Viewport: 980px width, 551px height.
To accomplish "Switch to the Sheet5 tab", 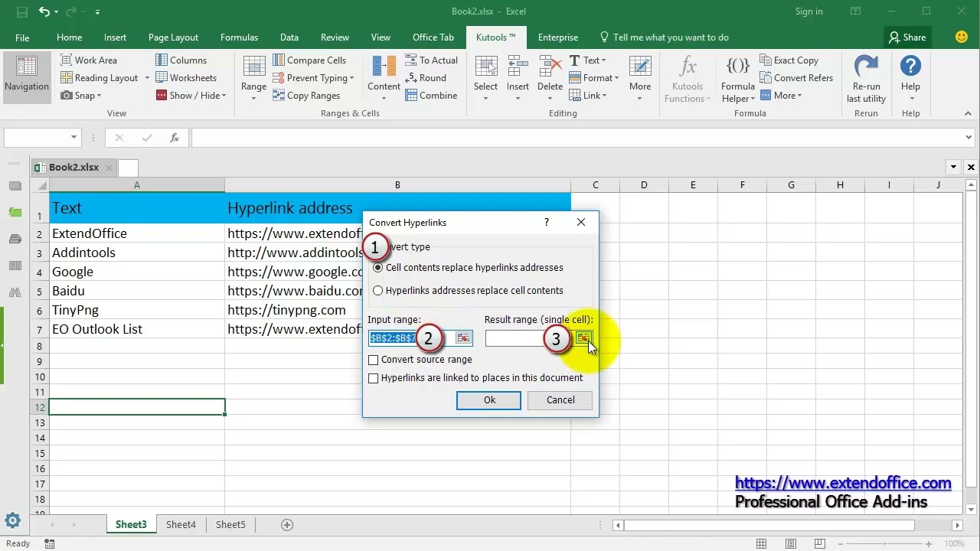I will [230, 524].
